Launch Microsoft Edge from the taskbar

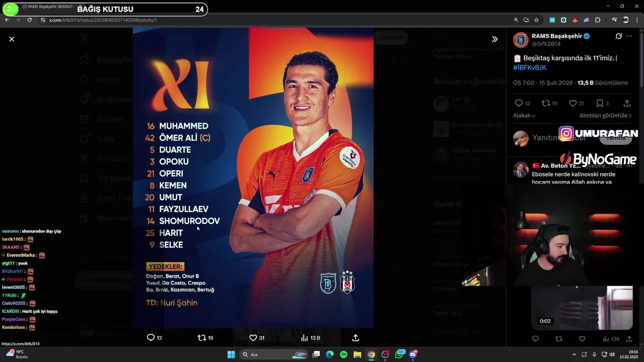pos(330,354)
